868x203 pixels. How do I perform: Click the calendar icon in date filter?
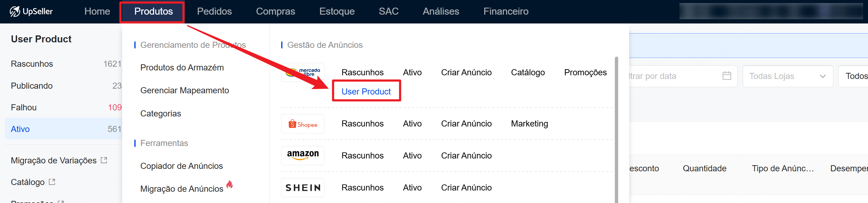point(726,76)
